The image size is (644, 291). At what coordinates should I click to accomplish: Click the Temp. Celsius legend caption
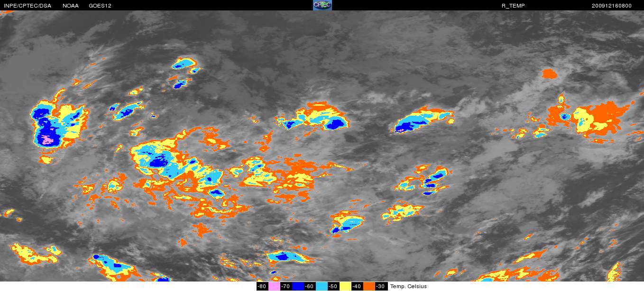click(408, 286)
